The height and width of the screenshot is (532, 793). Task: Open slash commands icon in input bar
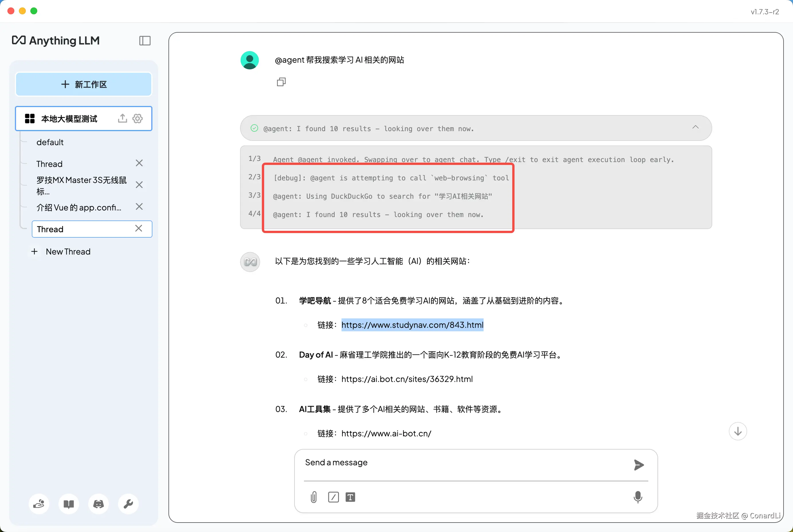tap(333, 497)
